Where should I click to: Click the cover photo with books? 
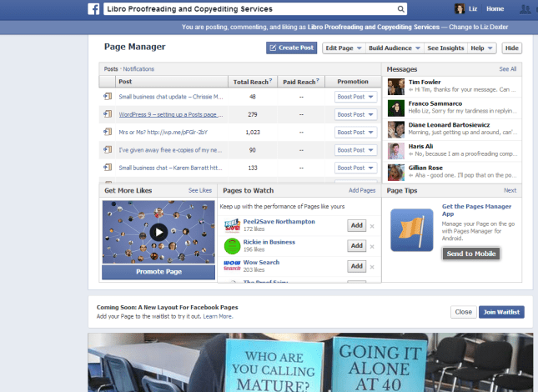[x=310, y=362]
